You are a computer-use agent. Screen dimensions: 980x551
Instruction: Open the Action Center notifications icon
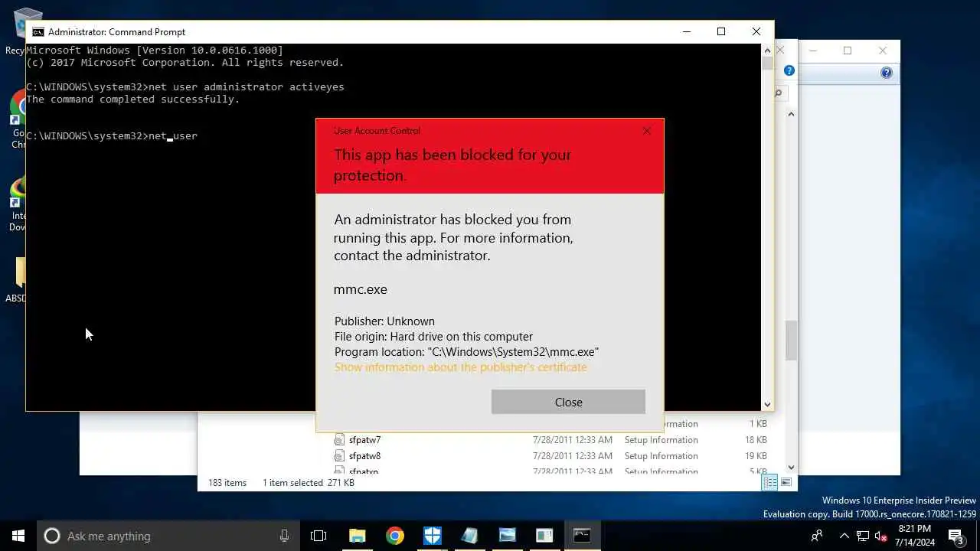coord(956,536)
